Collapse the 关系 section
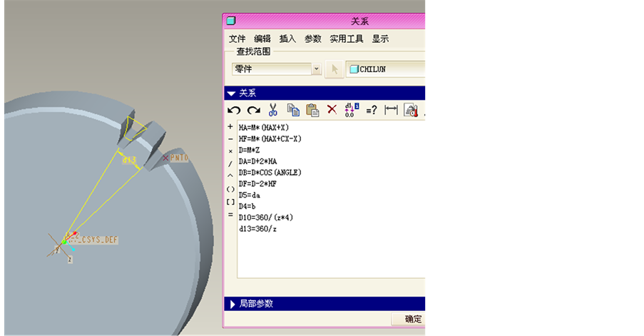 point(231,93)
